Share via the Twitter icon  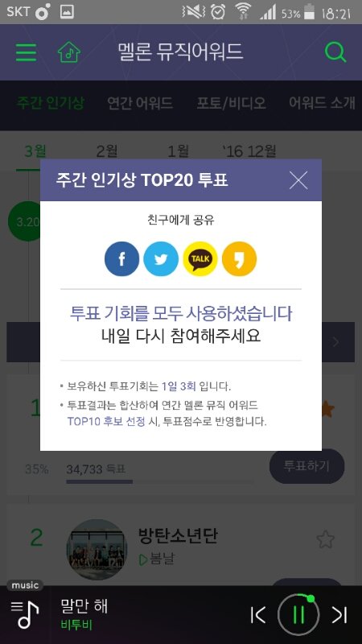point(161,258)
